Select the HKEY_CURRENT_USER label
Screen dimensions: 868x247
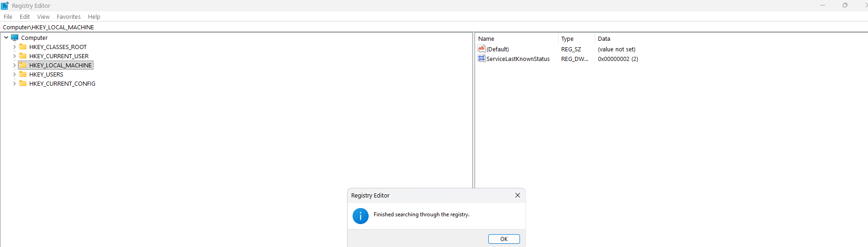pos(59,56)
